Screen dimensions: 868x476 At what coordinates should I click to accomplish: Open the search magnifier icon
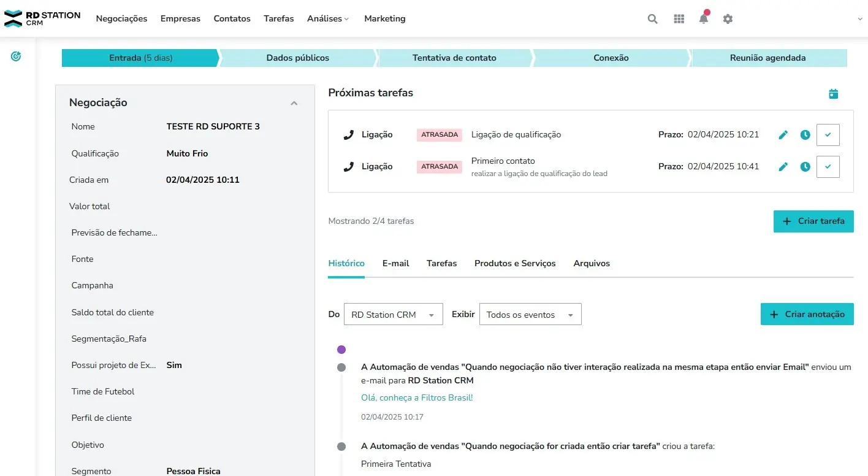(x=652, y=19)
